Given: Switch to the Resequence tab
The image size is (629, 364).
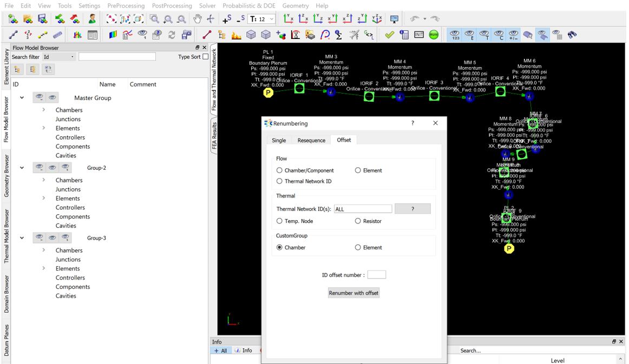Looking at the screenshot, I should (311, 140).
